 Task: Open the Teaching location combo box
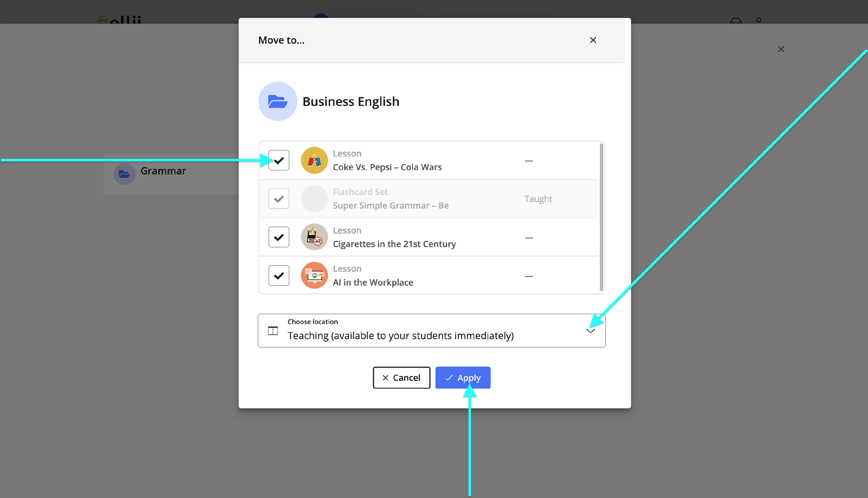tap(400, 335)
